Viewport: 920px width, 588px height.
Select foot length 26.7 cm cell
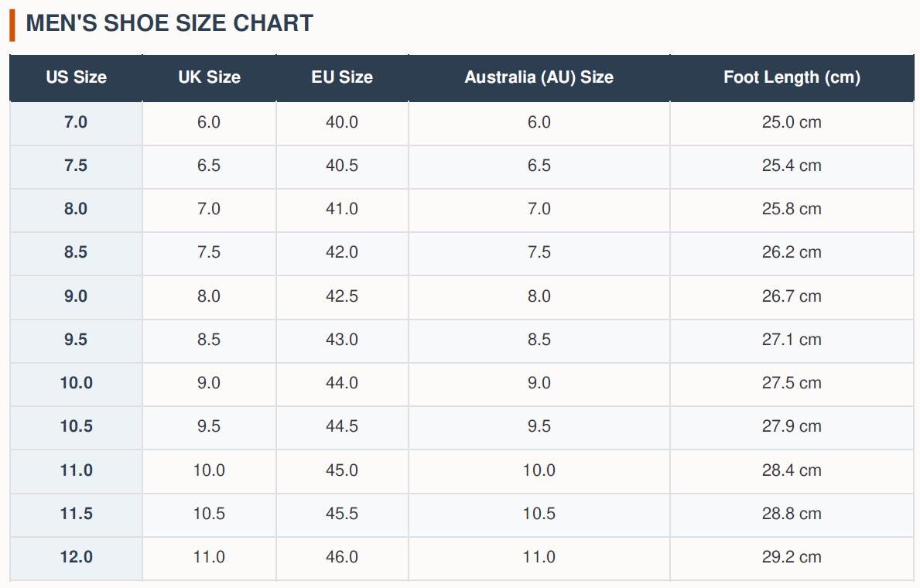point(792,297)
